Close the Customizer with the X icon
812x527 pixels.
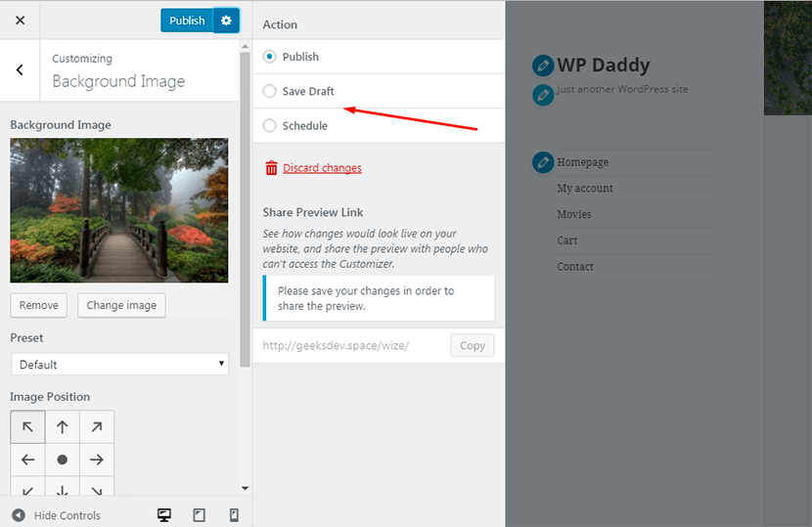tap(21, 21)
